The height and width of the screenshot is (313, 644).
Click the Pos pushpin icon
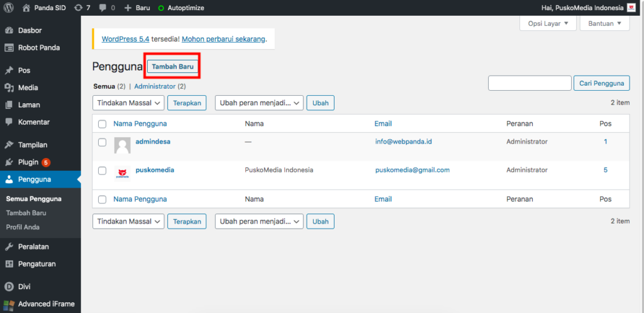[x=9, y=71]
